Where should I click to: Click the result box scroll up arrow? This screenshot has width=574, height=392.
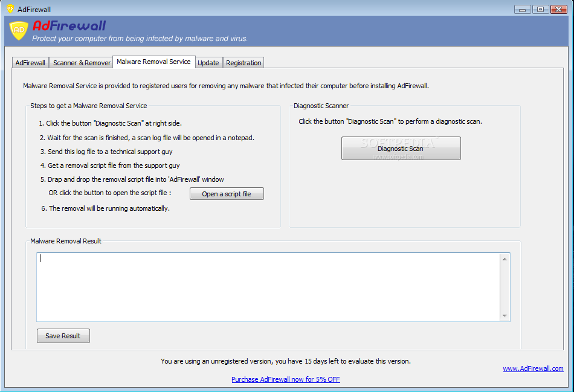(x=505, y=259)
